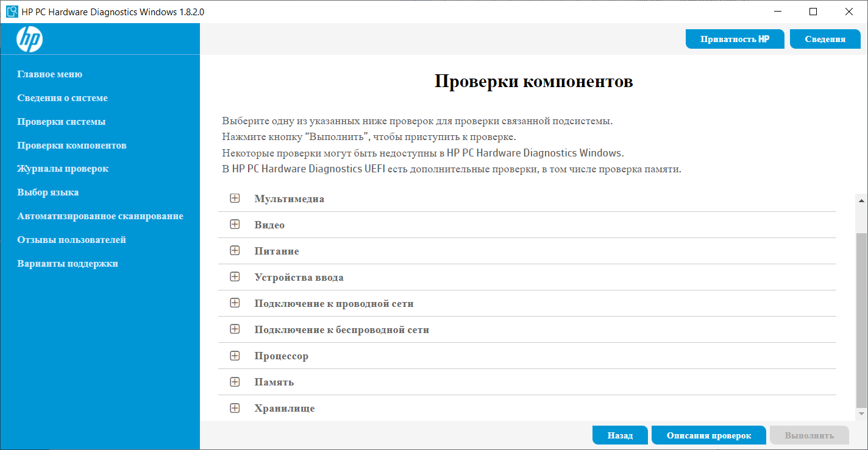The height and width of the screenshot is (450, 868).
Task: Click scrollbar up arrow in component list
Action: click(861, 200)
